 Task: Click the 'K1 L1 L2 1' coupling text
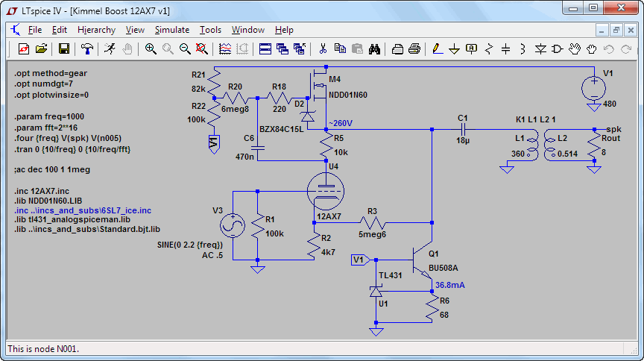(x=536, y=119)
